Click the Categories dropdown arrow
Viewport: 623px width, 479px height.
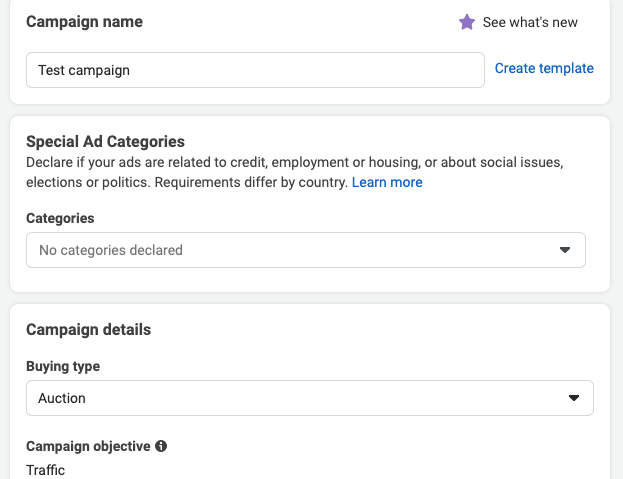(x=564, y=250)
